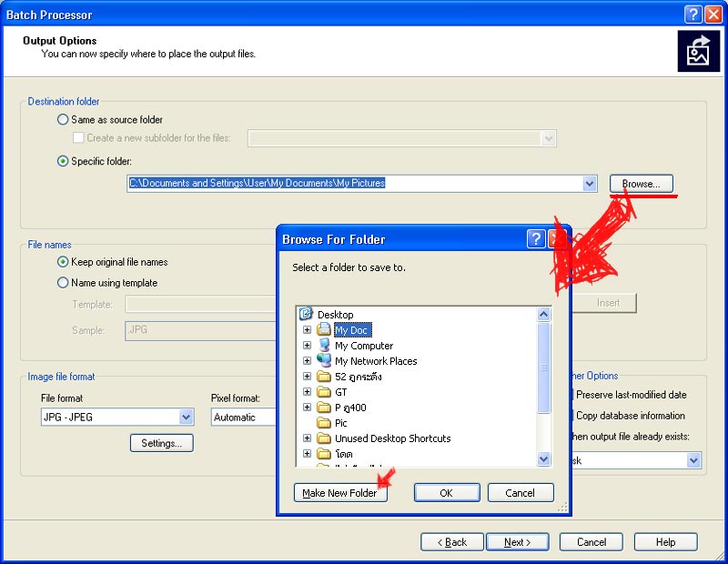Viewport: 728px width, 564px height.
Task: Open Batch Processor Help button
Action: (666, 542)
